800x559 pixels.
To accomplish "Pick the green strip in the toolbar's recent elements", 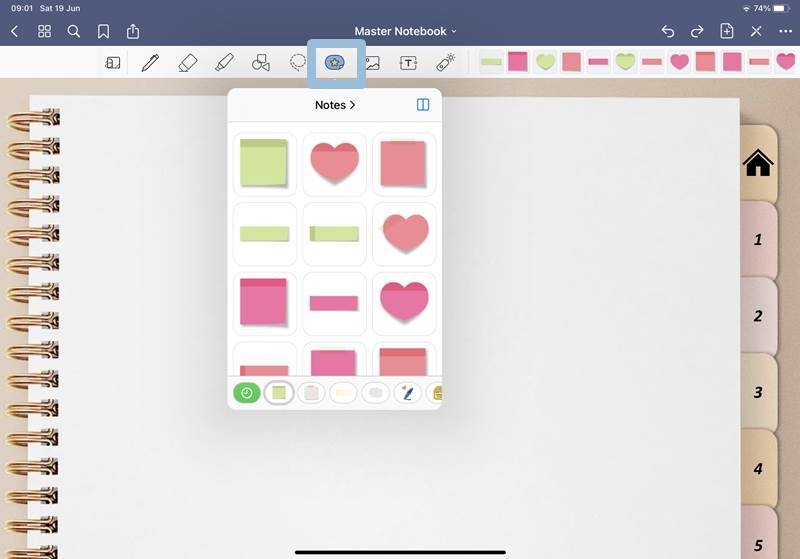I will [x=491, y=62].
